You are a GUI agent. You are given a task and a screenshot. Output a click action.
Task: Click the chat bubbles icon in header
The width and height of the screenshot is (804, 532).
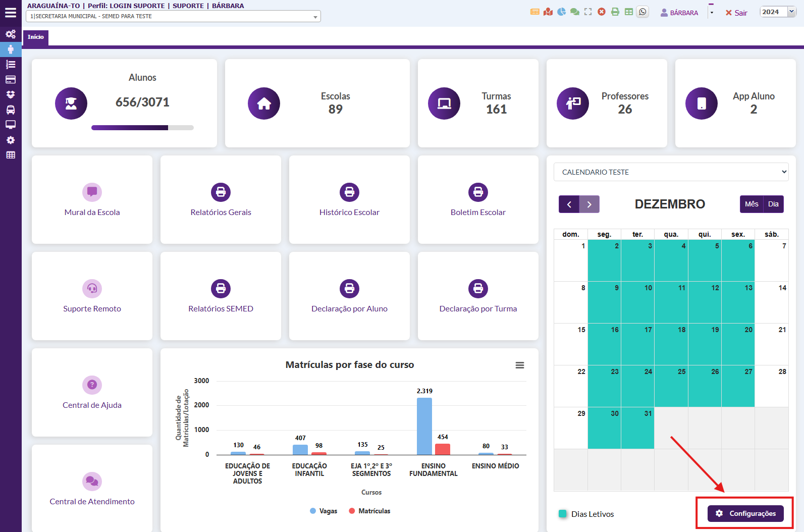point(575,12)
